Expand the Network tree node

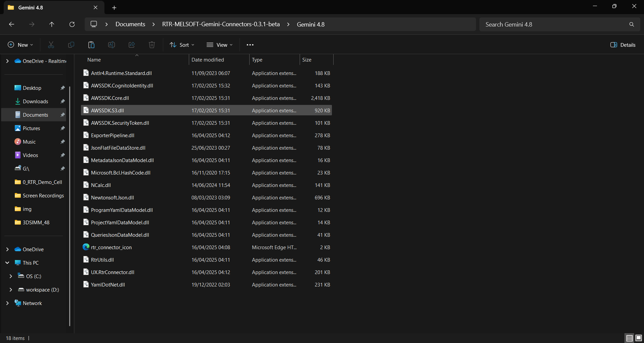click(7, 303)
